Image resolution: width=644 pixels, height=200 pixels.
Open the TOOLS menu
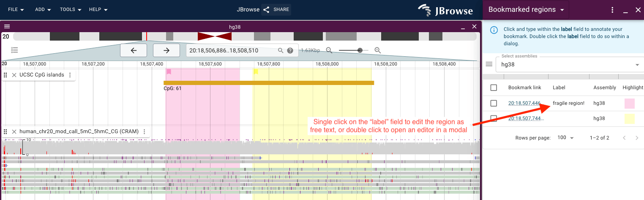click(70, 9)
